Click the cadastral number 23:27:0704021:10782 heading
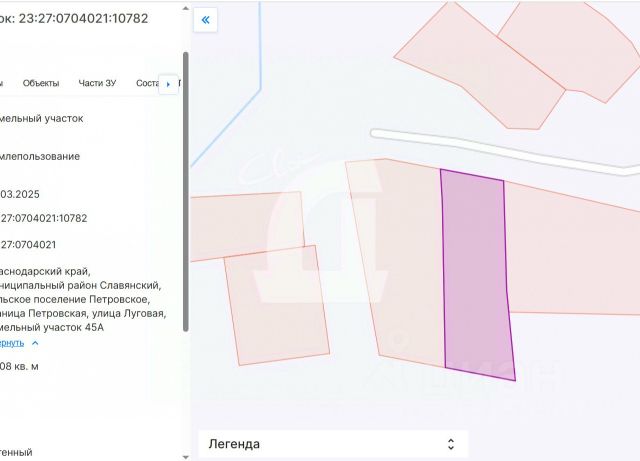Viewport: 640px width, 461px height. coord(83,18)
